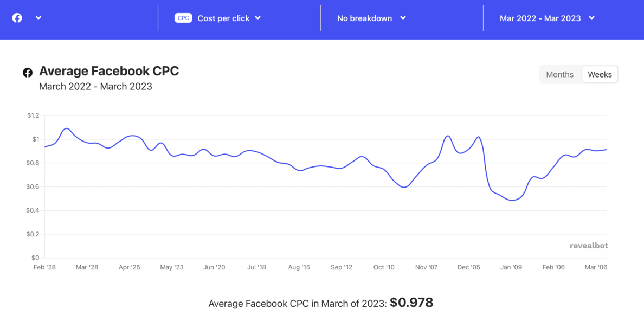Viewport: 644px width, 328px height.
Task: Click the Feb '28 axis label
Action: pos(44,267)
